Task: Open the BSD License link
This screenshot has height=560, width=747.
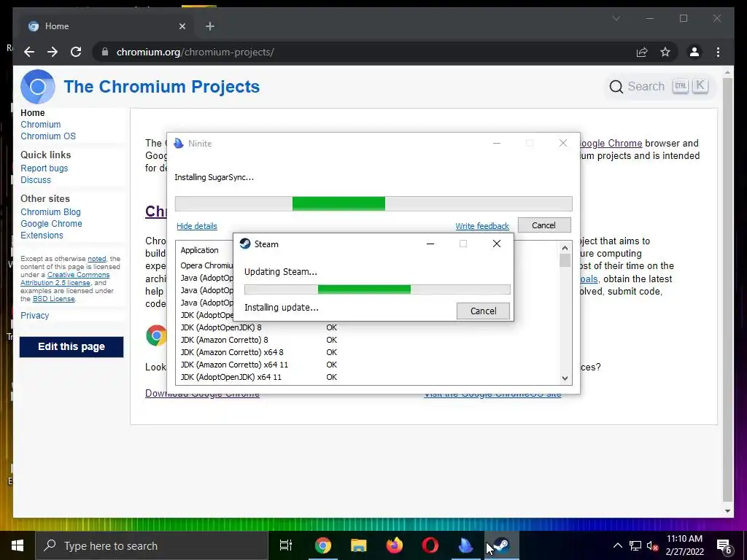Action: tap(53, 299)
